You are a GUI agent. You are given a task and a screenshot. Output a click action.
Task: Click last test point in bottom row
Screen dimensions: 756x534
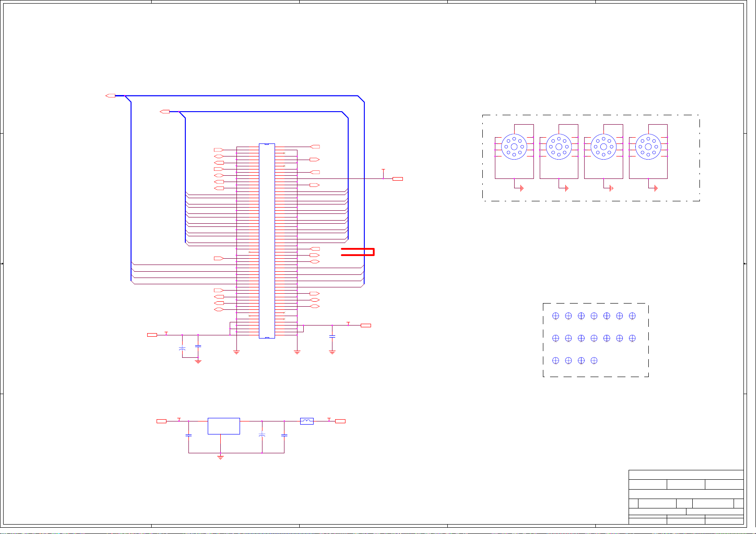tap(594, 360)
